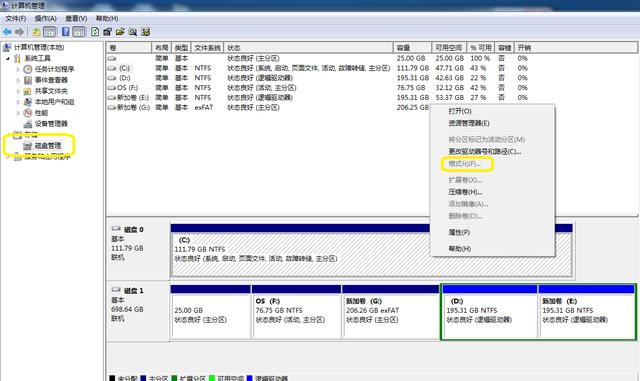Click the forward arrow toolbar icon
The height and width of the screenshot is (381, 640).
[19, 32]
